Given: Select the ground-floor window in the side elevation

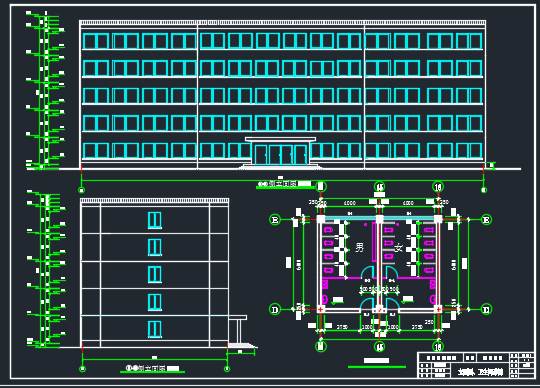Looking at the screenshot, I should click(155, 329).
